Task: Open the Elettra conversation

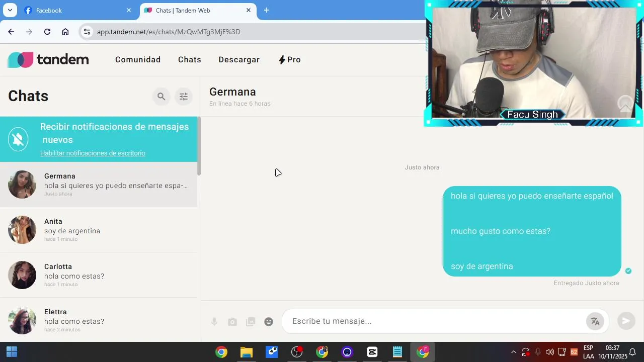Action: point(99,320)
